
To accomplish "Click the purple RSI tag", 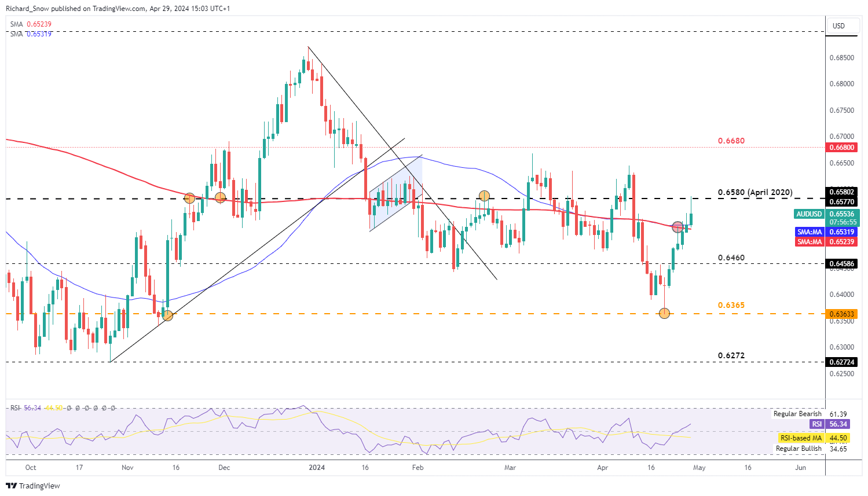I will tap(816, 424).
